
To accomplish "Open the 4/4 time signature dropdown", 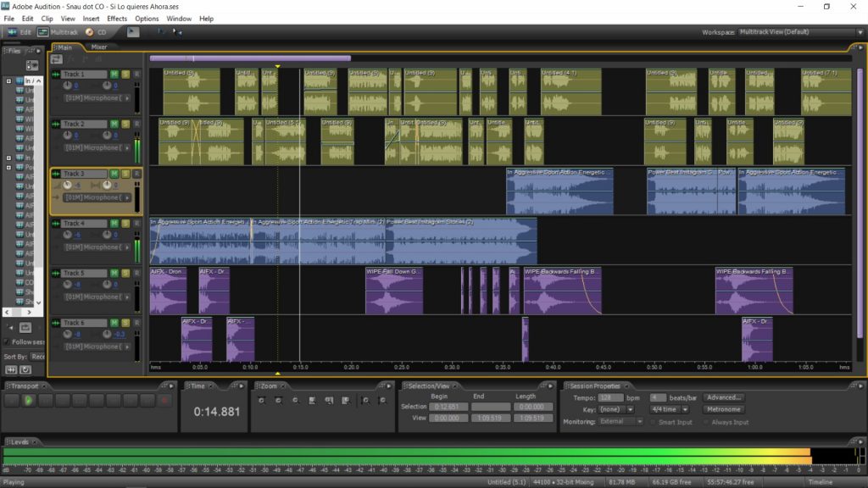I will [x=668, y=409].
